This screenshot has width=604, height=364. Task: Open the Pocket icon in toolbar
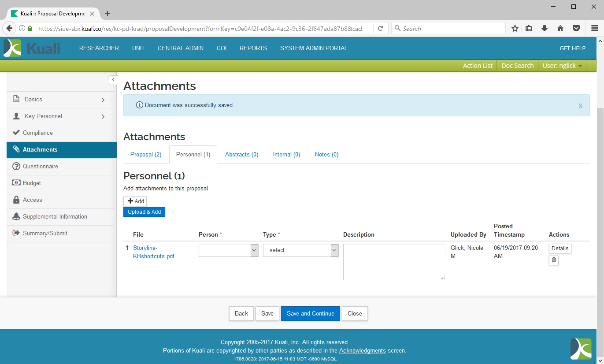tap(576, 29)
